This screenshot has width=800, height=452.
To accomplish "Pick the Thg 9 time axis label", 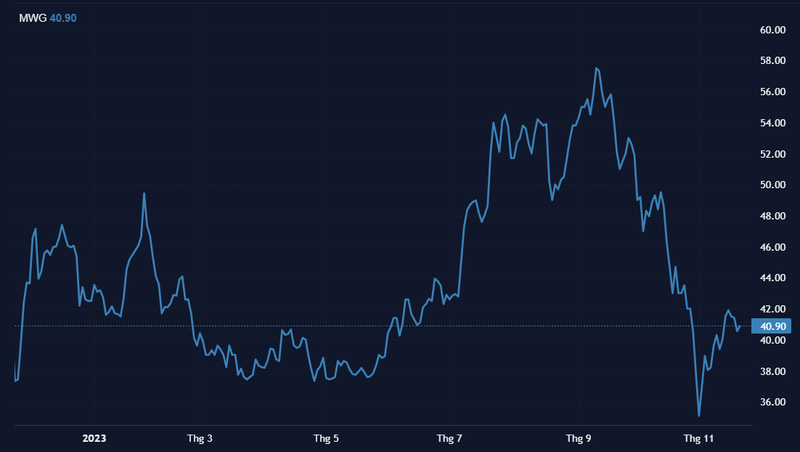I will pos(579,438).
